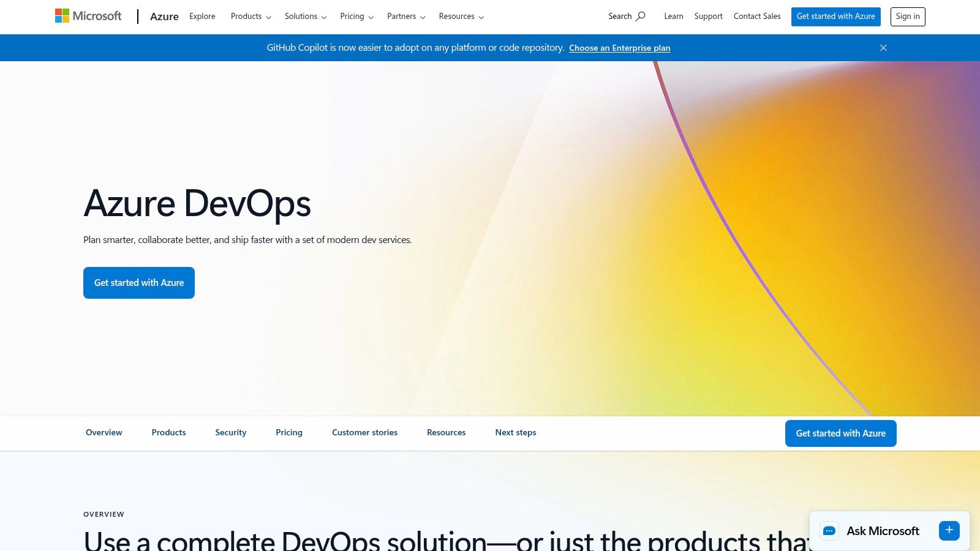The height and width of the screenshot is (551, 980).
Task: Open the Resources dropdown in header
Action: pyautogui.click(x=461, y=17)
